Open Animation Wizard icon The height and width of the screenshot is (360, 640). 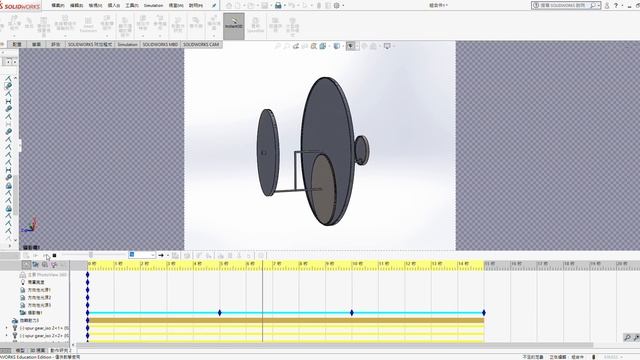click(187, 256)
